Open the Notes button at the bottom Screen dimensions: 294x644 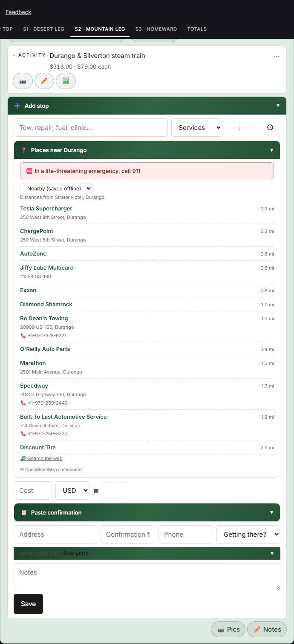tap(267, 629)
